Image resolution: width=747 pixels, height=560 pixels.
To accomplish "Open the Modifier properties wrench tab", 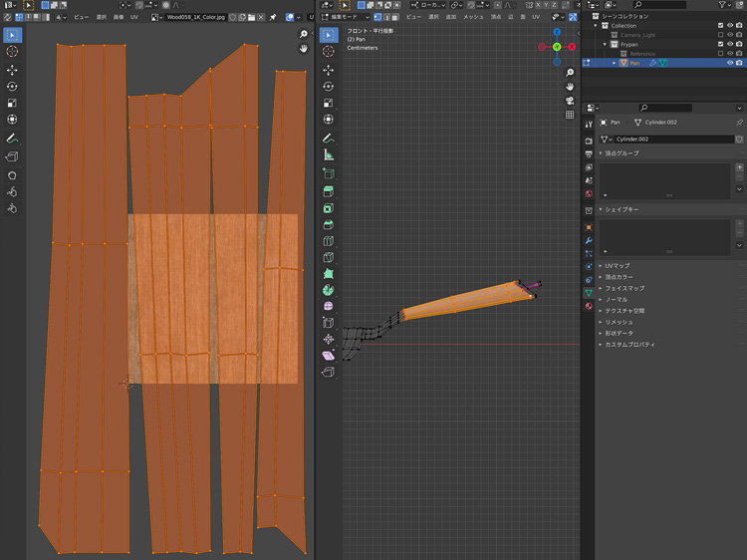I will 589,241.
